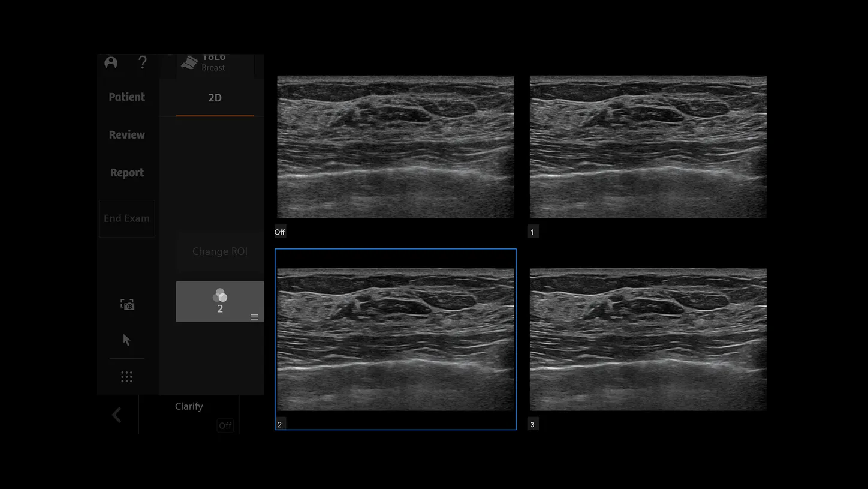
Task: Select the transducer probe Breast preset icon
Action: pos(189,62)
